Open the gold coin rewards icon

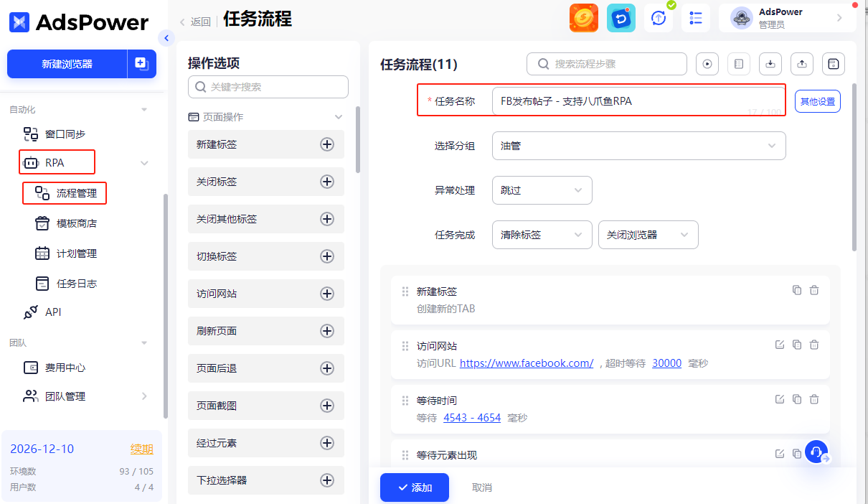[584, 18]
